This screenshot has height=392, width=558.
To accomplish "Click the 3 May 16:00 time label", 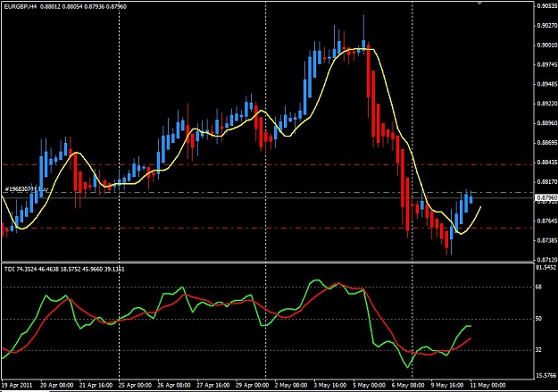I will coord(329,385).
